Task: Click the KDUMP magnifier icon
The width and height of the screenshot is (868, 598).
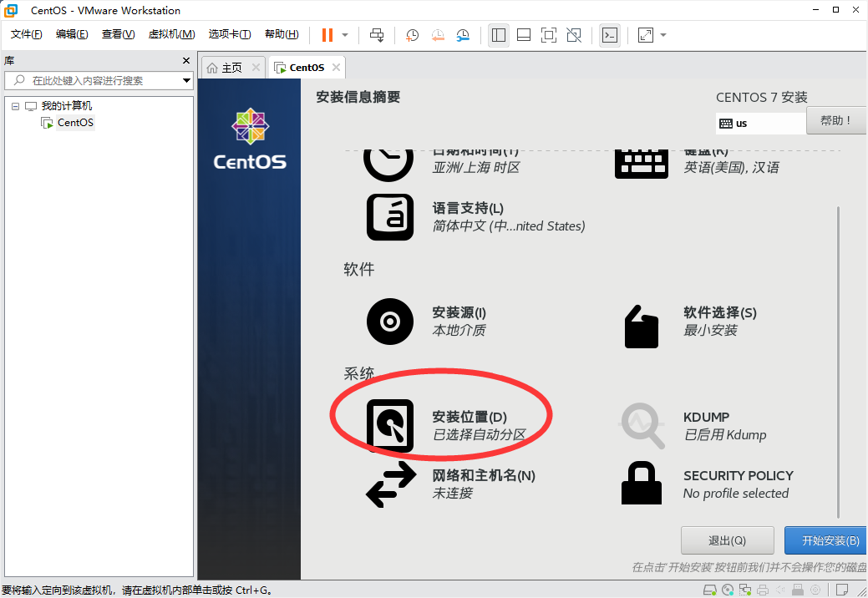Action: click(641, 425)
